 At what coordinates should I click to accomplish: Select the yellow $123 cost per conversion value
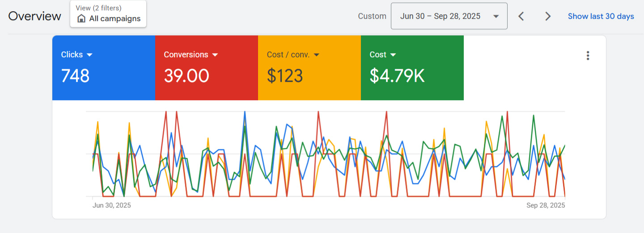tap(285, 76)
